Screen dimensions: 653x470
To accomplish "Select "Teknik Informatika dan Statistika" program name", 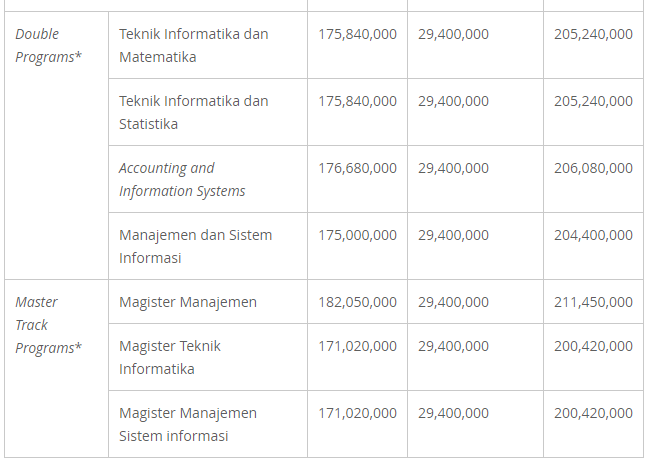I will [x=194, y=112].
